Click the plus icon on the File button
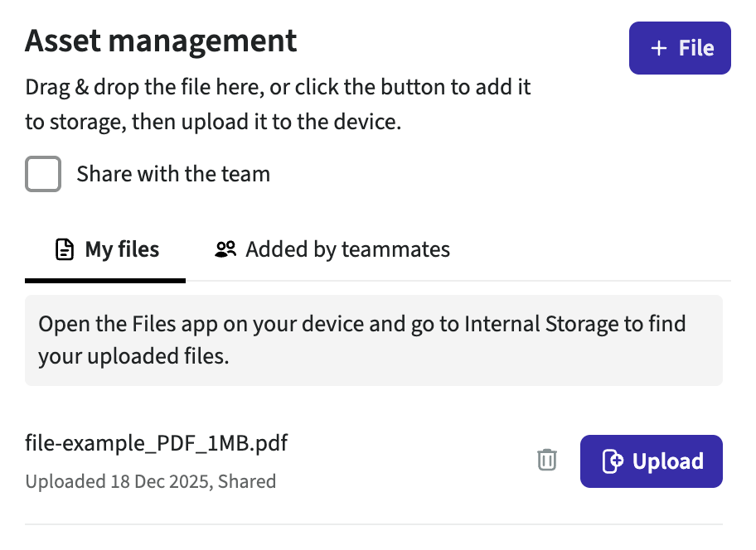Viewport: 756px width, 550px height. click(x=658, y=49)
